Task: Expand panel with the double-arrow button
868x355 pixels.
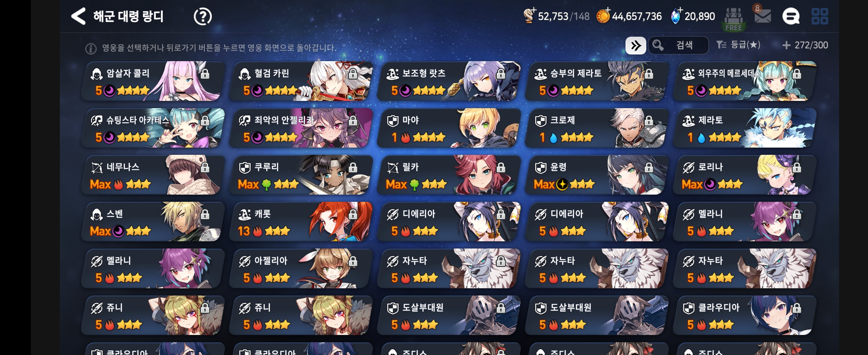Action: (x=635, y=45)
